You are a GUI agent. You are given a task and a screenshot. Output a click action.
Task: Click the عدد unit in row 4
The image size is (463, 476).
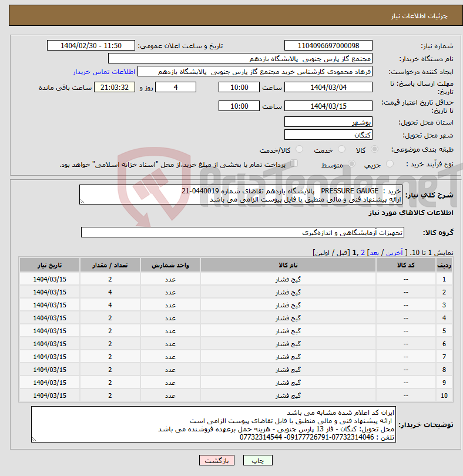point(170,318)
